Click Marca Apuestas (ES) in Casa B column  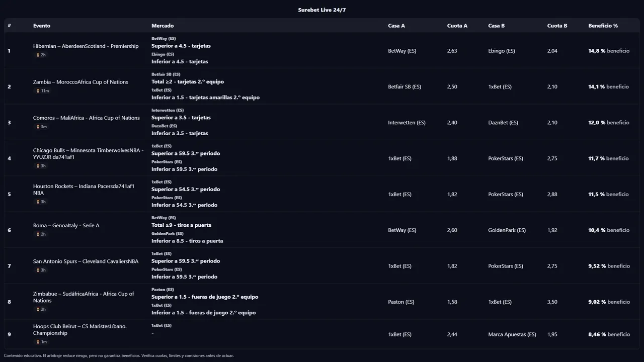coord(512,334)
